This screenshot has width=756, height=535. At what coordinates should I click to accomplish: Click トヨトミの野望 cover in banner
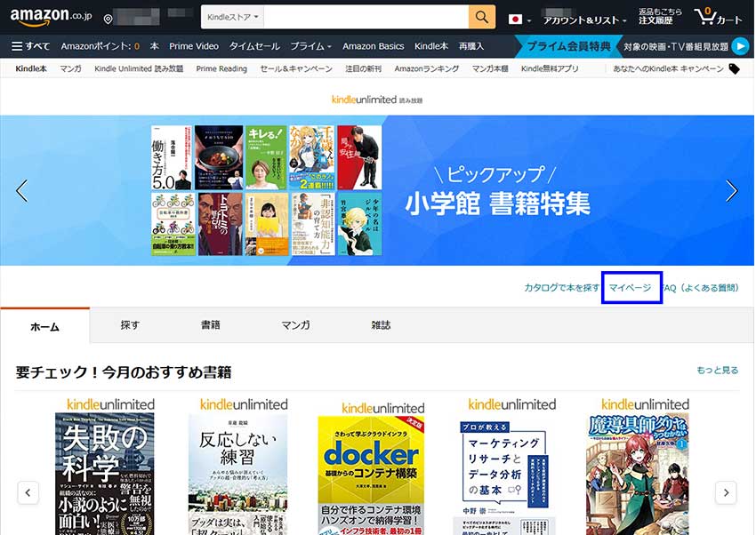221,224
